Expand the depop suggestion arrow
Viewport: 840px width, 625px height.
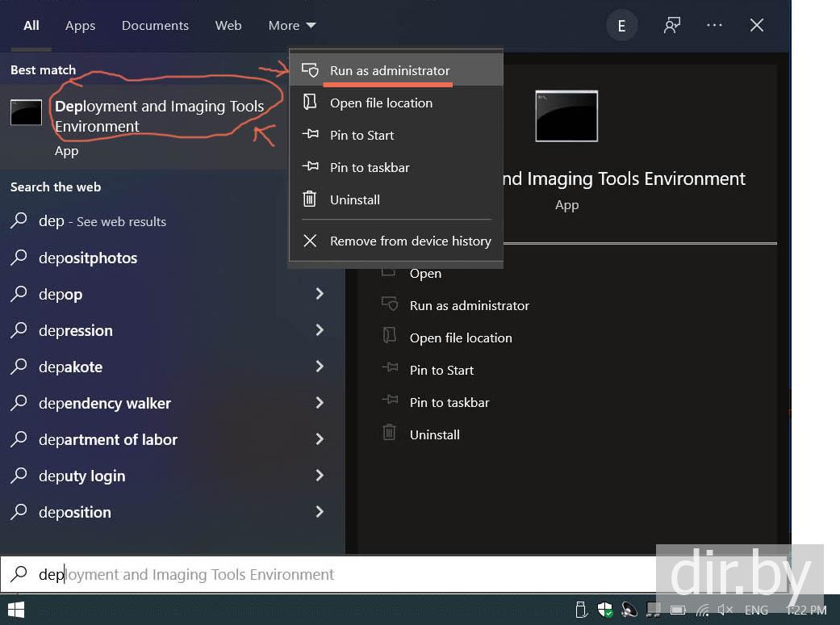click(320, 294)
